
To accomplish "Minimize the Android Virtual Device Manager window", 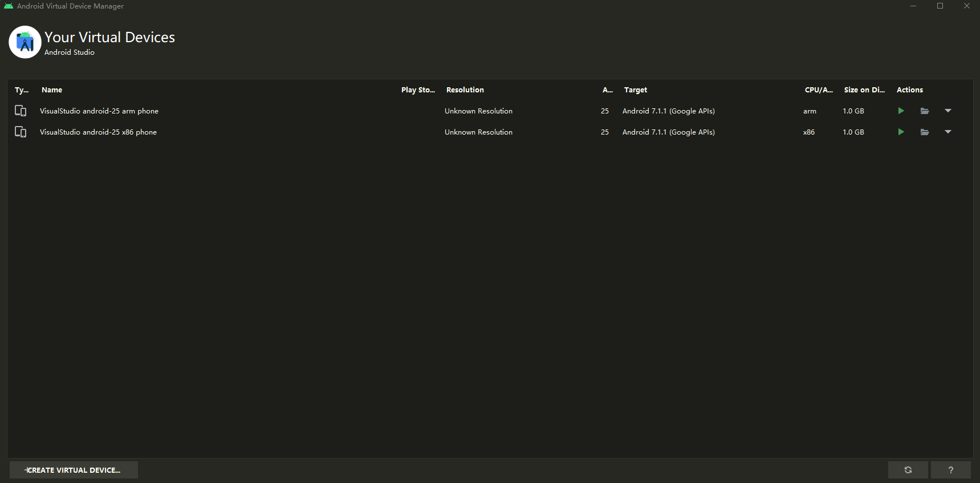I will [913, 6].
